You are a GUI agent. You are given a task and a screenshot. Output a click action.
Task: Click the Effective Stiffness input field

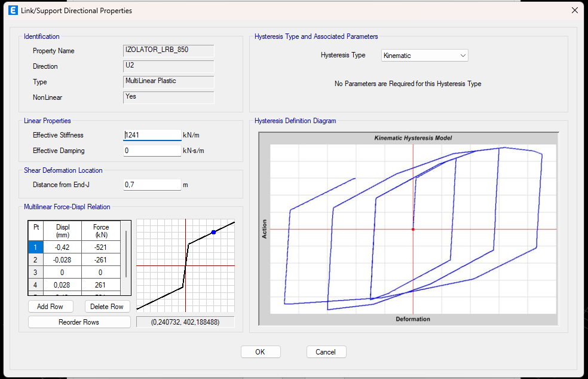click(x=152, y=135)
